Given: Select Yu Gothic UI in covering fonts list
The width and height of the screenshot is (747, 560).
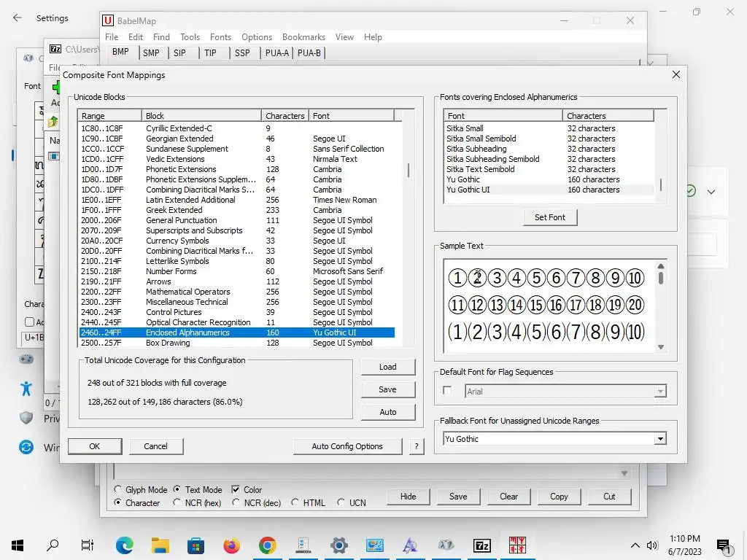Looking at the screenshot, I should click(x=549, y=190).
